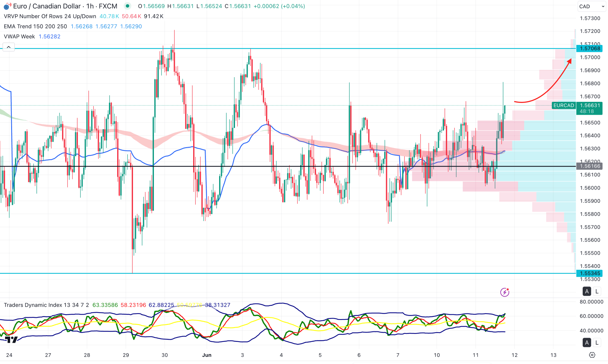Click the Jun date label on time axis

pyautogui.click(x=207, y=355)
